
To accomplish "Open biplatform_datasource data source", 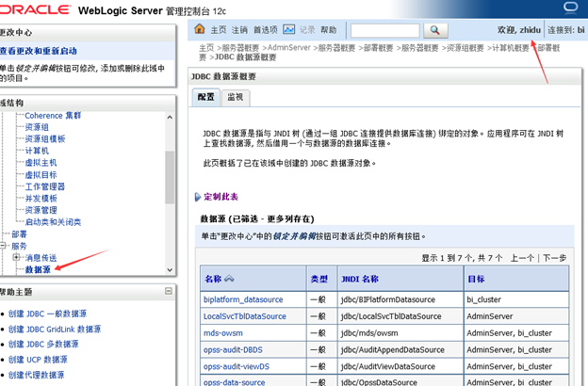I will point(243,299).
